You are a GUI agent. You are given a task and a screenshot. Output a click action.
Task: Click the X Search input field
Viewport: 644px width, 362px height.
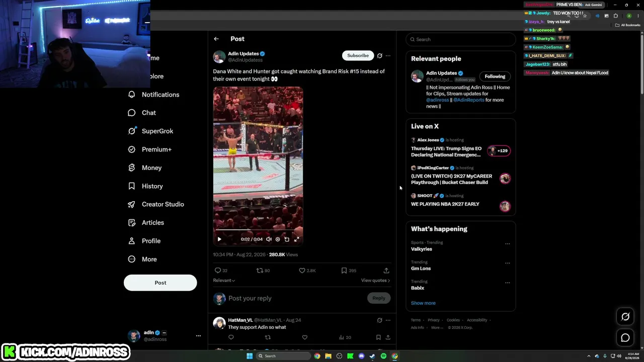pyautogui.click(x=461, y=39)
